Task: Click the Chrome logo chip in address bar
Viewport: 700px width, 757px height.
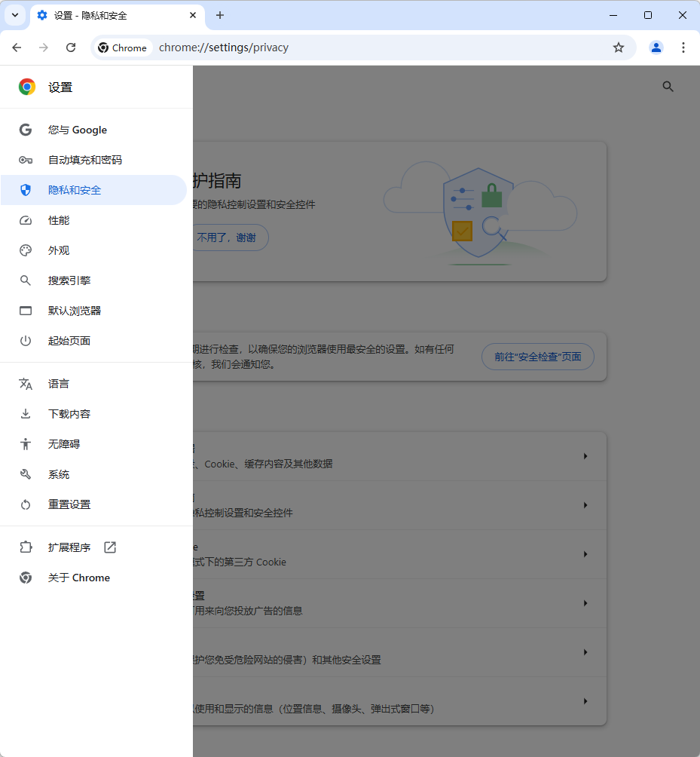Action: click(x=122, y=47)
